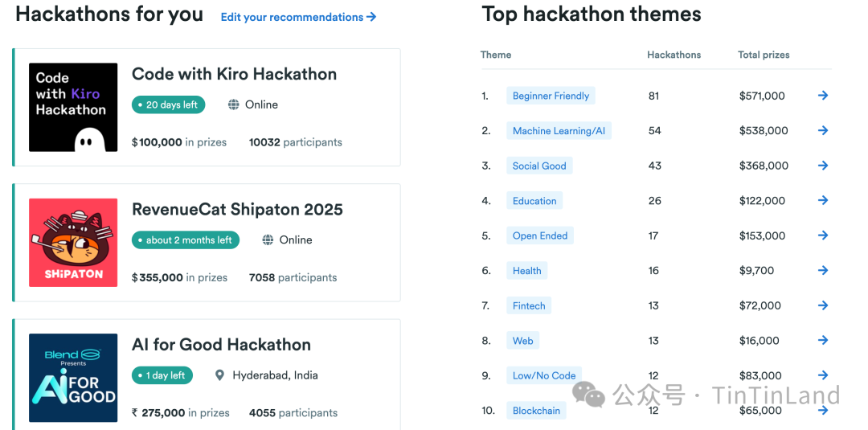
Task: Open Code with Kiro Hackathon title
Action: click(234, 74)
